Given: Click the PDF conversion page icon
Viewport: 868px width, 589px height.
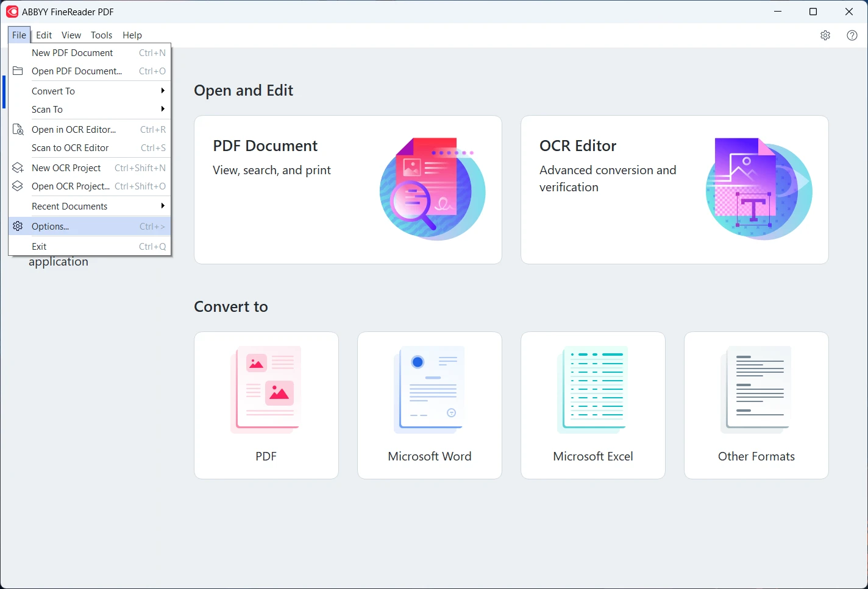Looking at the screenshot, I should point(266,390).
